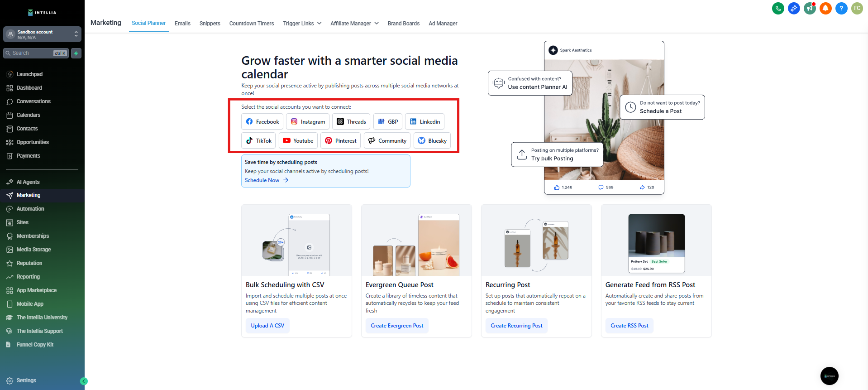Open the black chat widget bubble

pos(829,376)
